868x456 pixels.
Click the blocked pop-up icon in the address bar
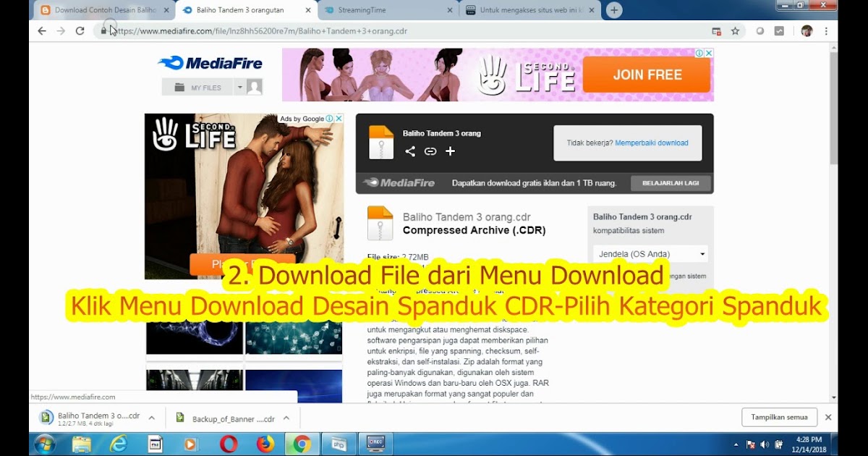pos(716,31)
